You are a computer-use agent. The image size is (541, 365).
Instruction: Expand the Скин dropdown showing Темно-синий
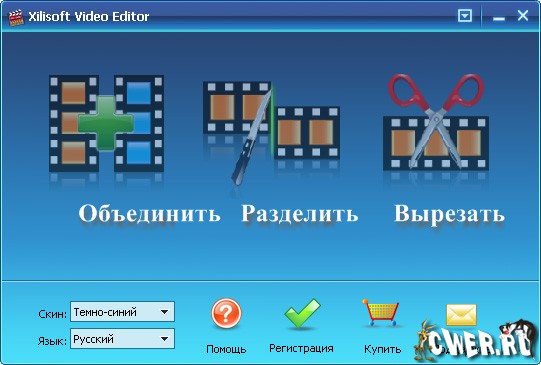click(122, 312)
